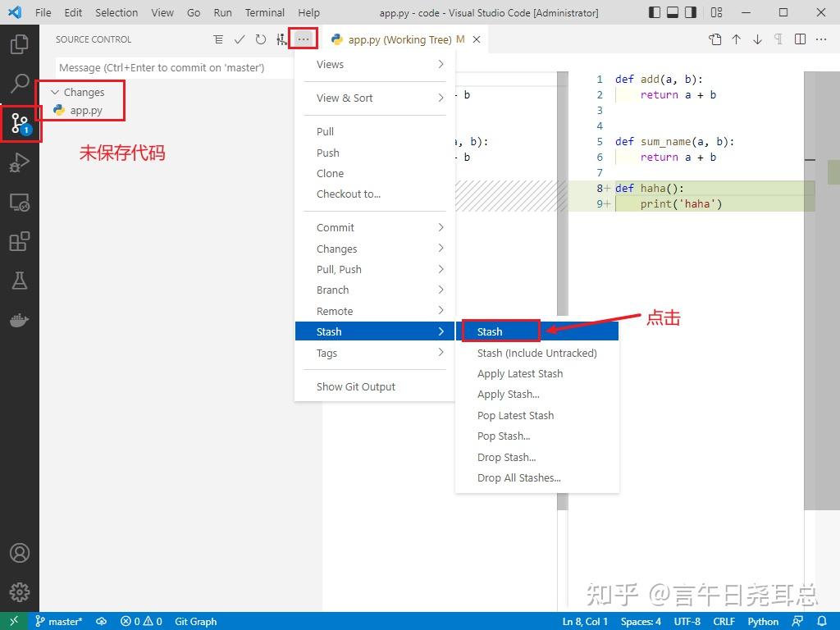Select Show Git Output
Viewport: 840px width, 630px height.
pyautogui.click(x=355, y=386)
